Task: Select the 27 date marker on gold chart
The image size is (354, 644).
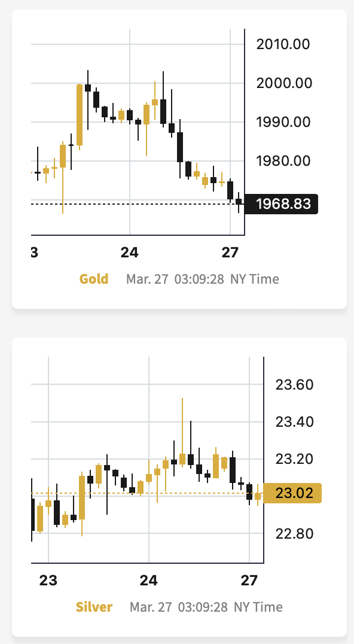Action: pos(230,252)
